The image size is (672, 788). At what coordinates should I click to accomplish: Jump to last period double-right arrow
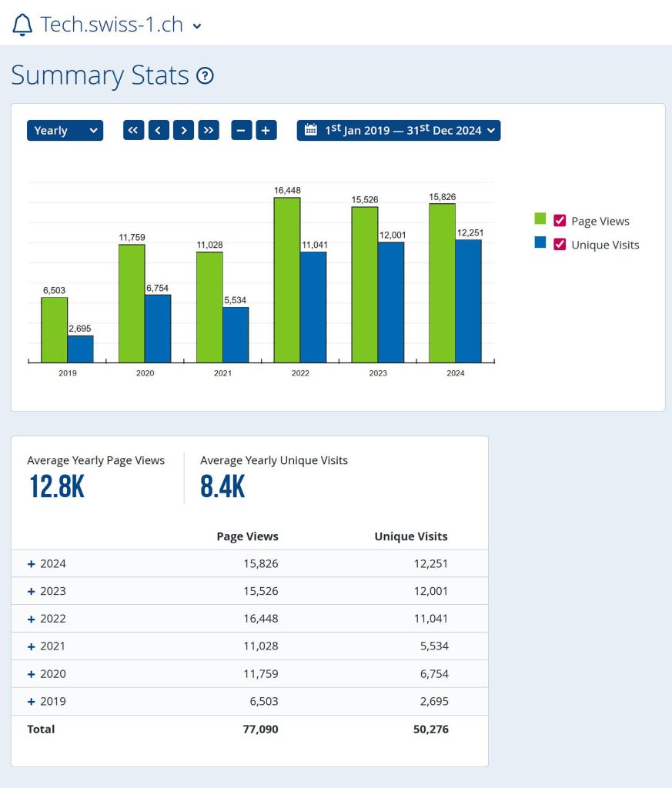pyautogui.click(x=209, y=130)
